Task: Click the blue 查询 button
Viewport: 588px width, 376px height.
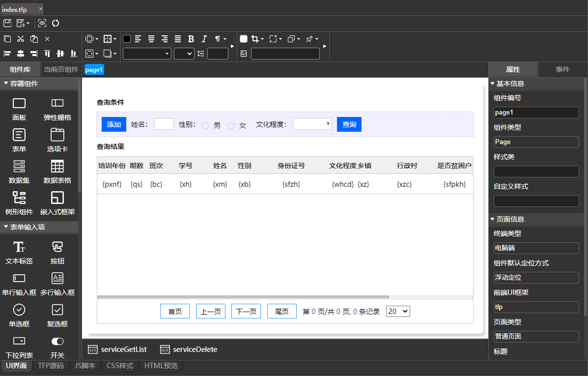Action: [349, 124]
